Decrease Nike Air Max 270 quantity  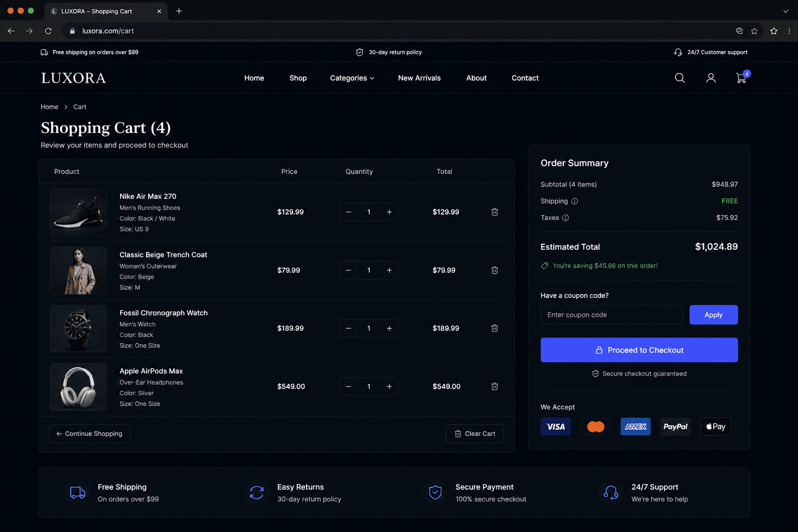pyautogui.click(x=349, y=212)
